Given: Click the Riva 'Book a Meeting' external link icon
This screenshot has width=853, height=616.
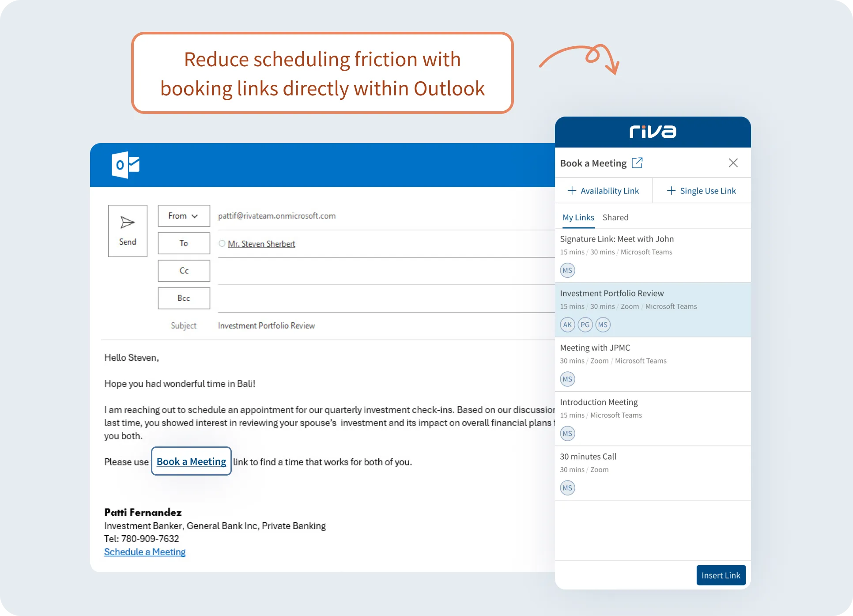Looking at the screenshot, I should [x=638, y=163].
